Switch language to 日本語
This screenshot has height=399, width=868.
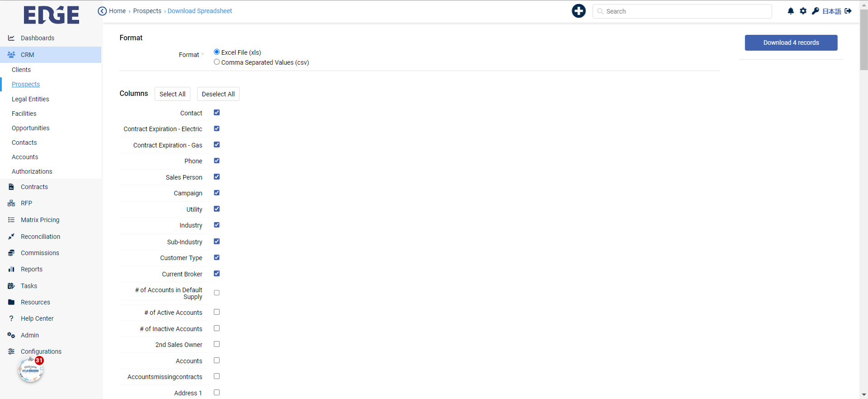[832, 11]
